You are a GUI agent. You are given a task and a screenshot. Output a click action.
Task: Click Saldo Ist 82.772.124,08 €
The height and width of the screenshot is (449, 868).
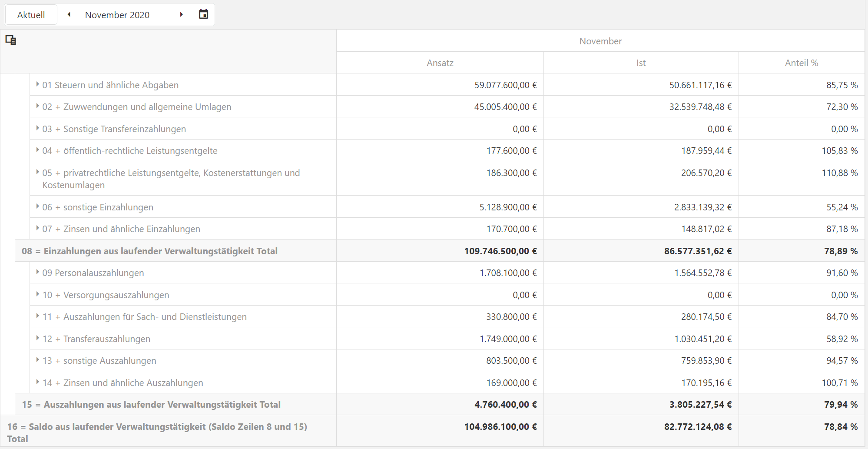coord(698,426)
